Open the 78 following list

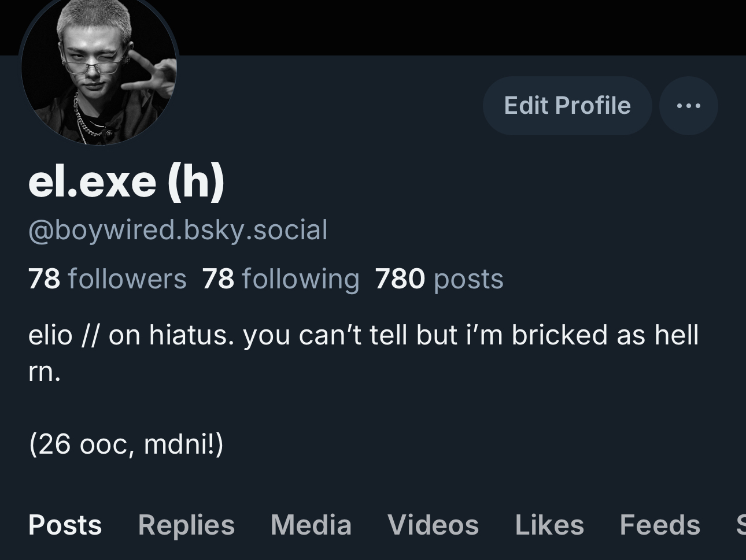(x=281, y=279)
